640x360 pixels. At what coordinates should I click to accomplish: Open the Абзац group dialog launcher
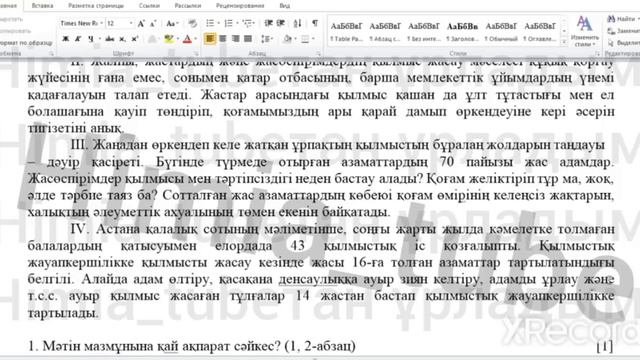click(x=318, y=53)
